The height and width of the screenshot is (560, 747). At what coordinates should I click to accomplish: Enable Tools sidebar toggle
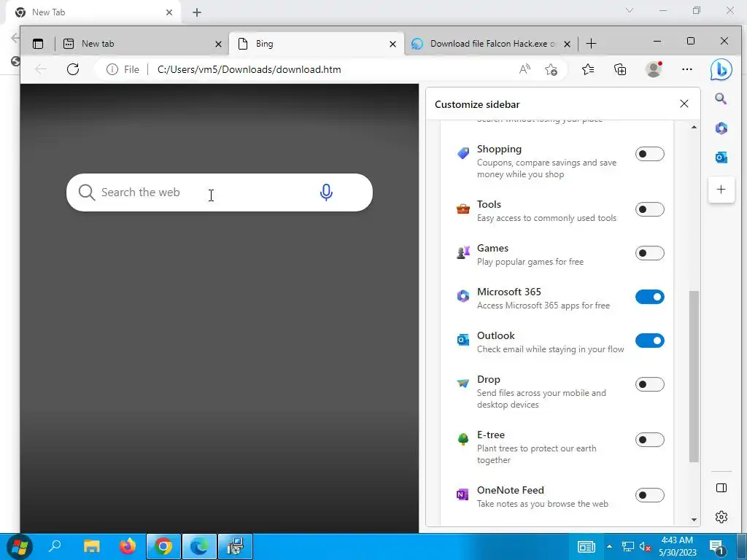pyautogui.click(x=649, y=209)
